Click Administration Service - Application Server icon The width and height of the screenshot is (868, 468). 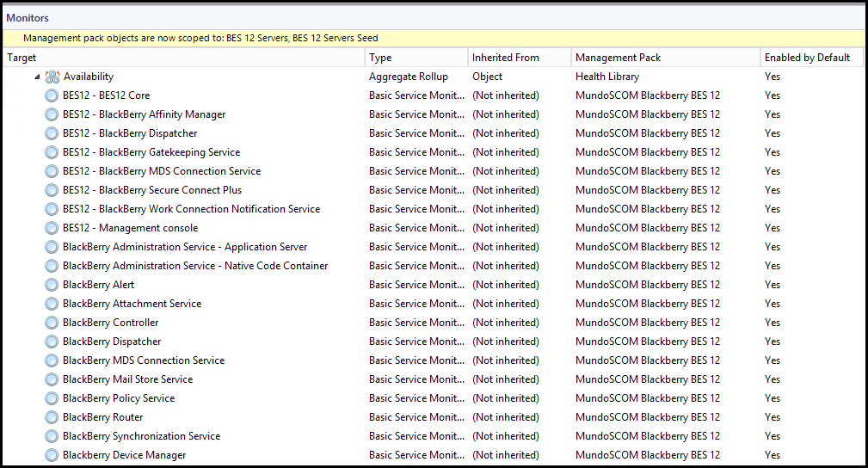coord(52,247)
